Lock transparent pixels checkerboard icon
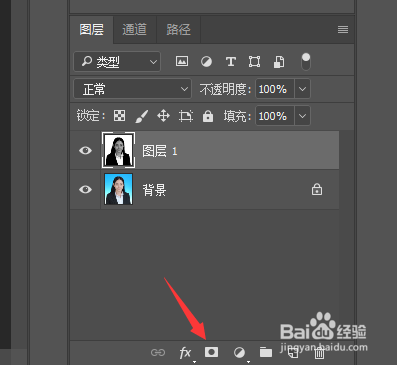The image size is (397, 365). point(119,116)
